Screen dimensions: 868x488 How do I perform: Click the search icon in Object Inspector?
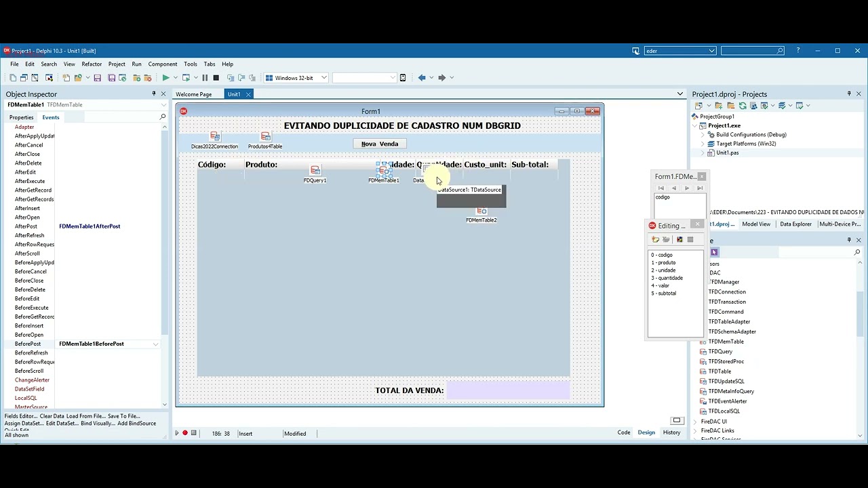pyautogui.click(x=162, y=117)
